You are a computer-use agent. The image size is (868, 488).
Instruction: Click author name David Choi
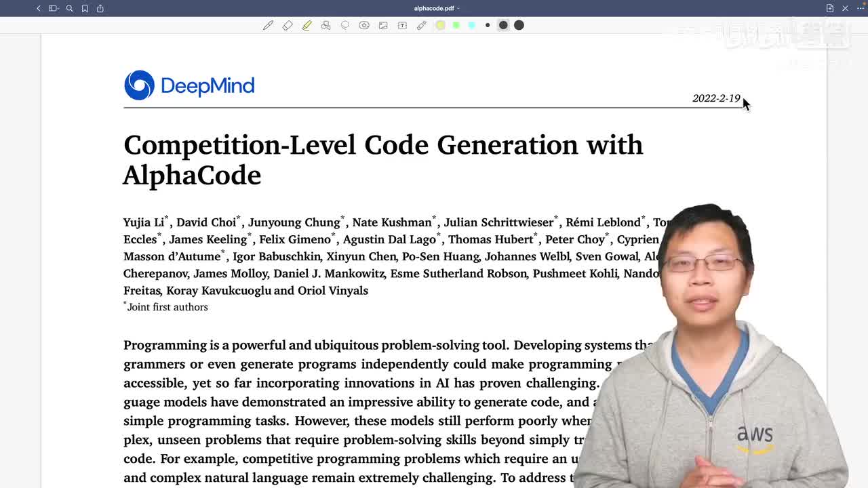[x=206, y=222]
